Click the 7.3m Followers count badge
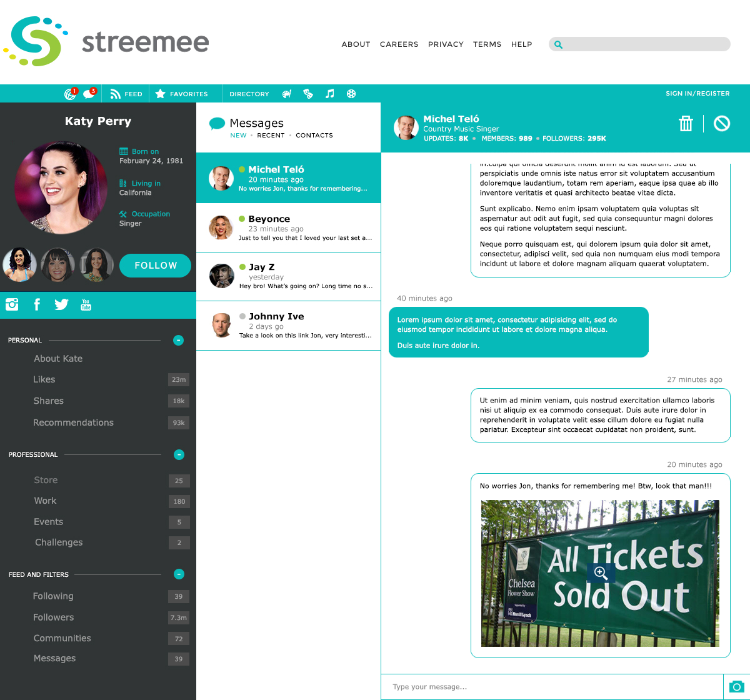Viewport: 750px width, 700px height. pyautogui.click(x=178, y=617)
